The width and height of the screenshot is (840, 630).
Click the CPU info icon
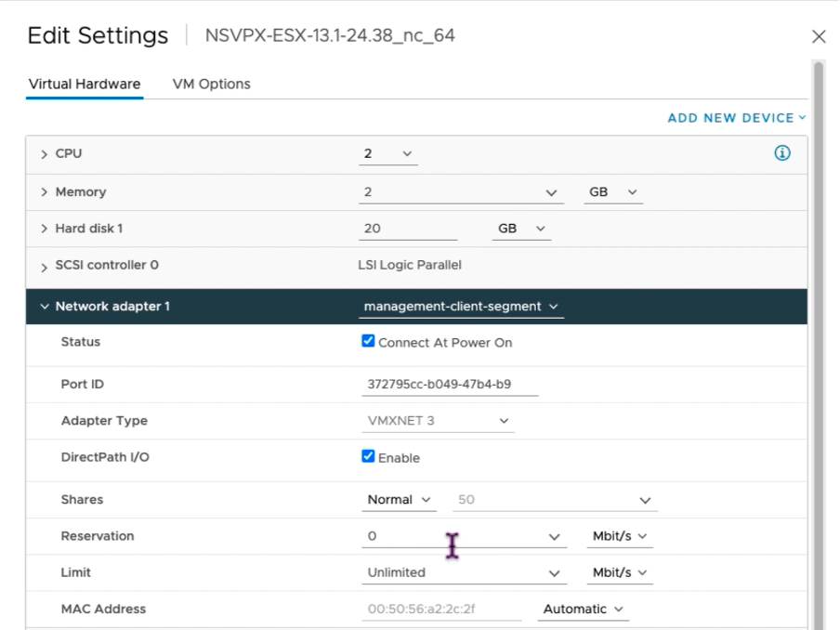782,153
